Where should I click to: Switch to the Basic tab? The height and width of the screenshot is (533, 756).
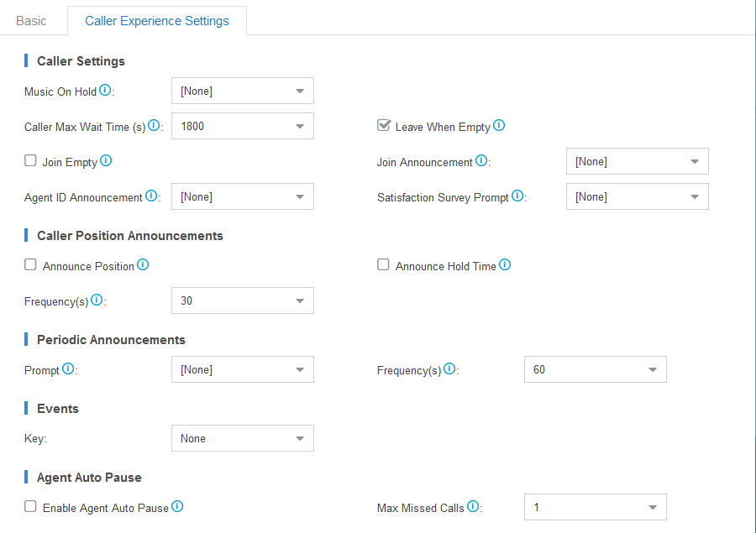point(31,21)
